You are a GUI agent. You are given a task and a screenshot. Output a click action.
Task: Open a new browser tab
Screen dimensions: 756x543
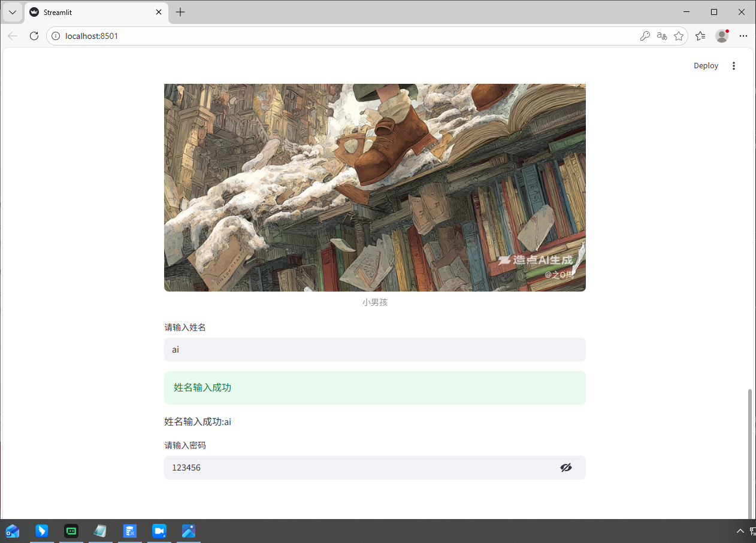[x=180, y=12]
